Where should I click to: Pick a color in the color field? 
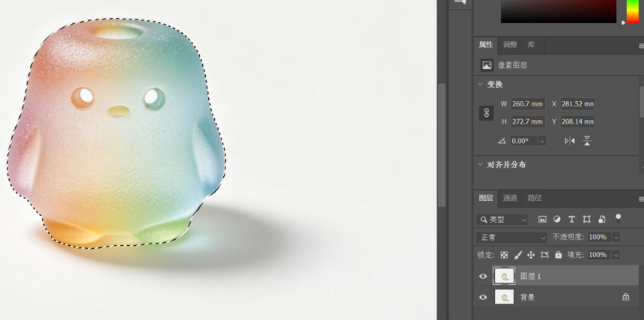click(559, 11)
